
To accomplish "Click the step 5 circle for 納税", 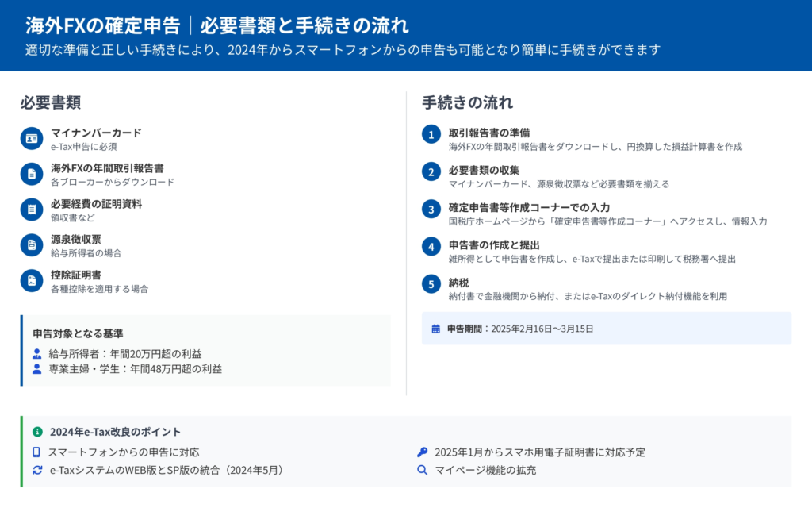I will coord(431,284).
